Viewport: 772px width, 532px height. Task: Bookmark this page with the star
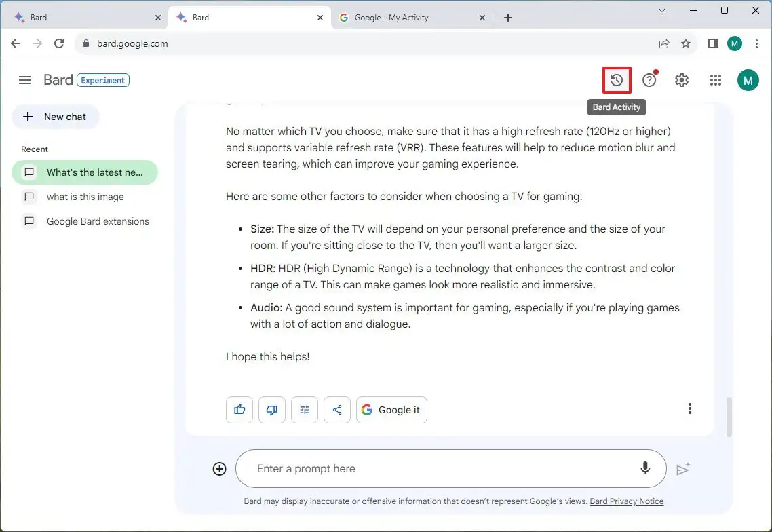click(x=686, y=43)
